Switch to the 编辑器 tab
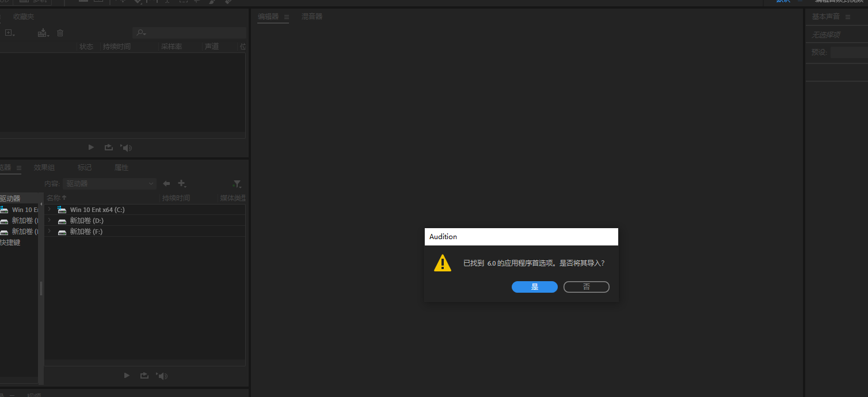The width and height of the screenshot is (868, 397). (268, 17)
